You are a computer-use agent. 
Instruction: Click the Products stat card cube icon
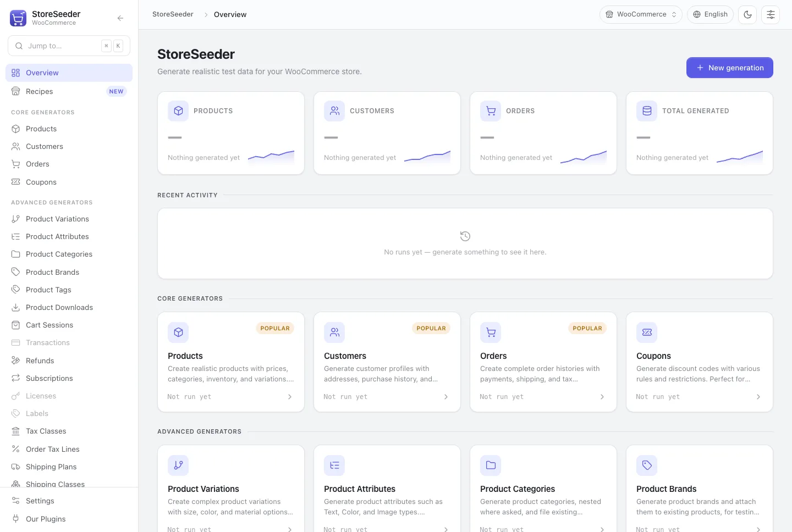click(178, 111)
